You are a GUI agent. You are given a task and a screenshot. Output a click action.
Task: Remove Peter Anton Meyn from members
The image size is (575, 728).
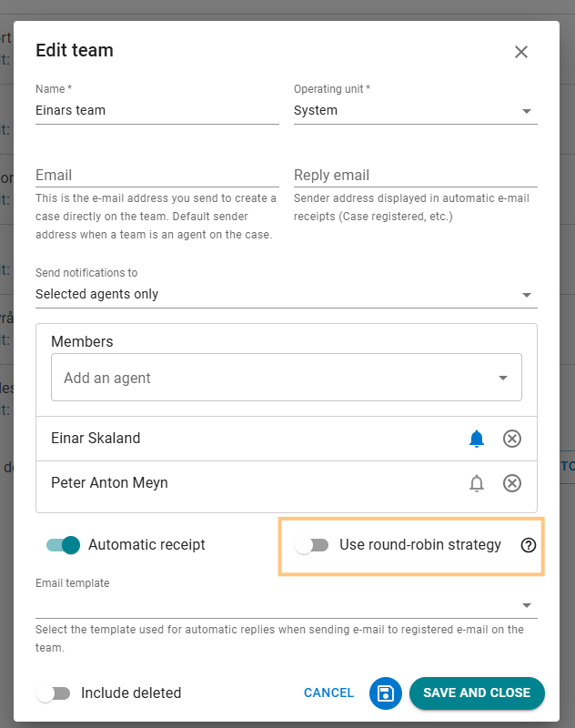[x=512, y=483]
